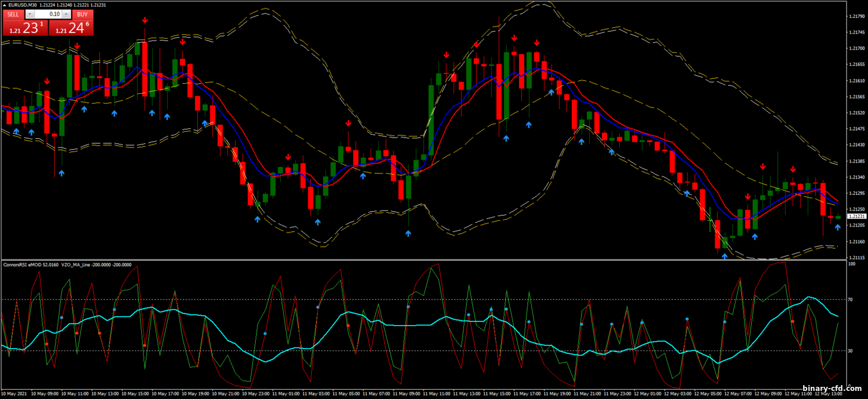Click the current price tag 1.21231
The image size is (868, 399).
coord(856,216)
